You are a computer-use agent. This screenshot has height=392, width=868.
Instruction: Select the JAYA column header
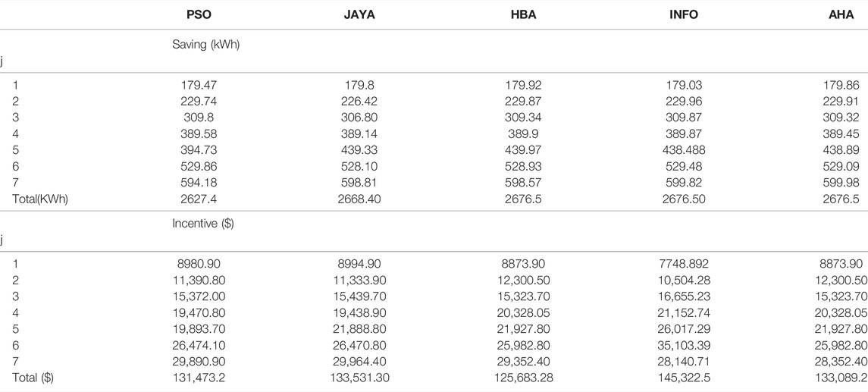coord(359,15)
